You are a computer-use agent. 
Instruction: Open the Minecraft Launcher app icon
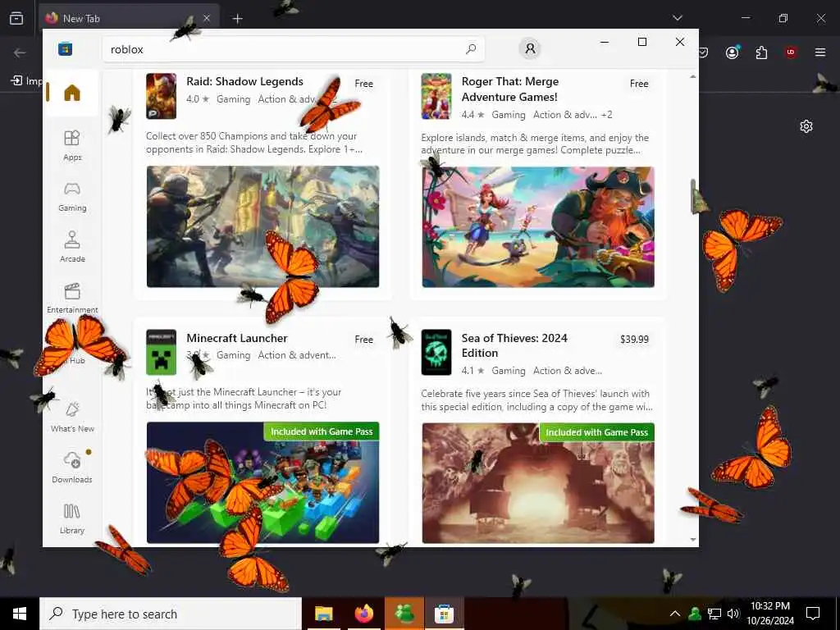tap(162, 352)
